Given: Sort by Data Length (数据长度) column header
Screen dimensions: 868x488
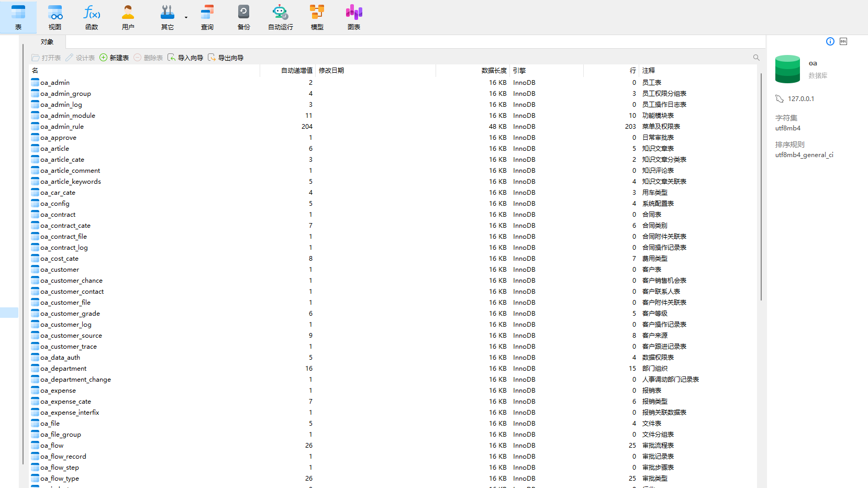Looking at the screenshot, I should pyautogui.click(x=473, y=70).
